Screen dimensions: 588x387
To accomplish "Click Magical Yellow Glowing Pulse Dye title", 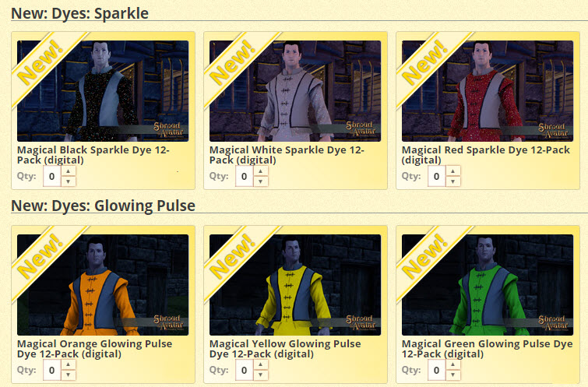I will pos(285,349).
